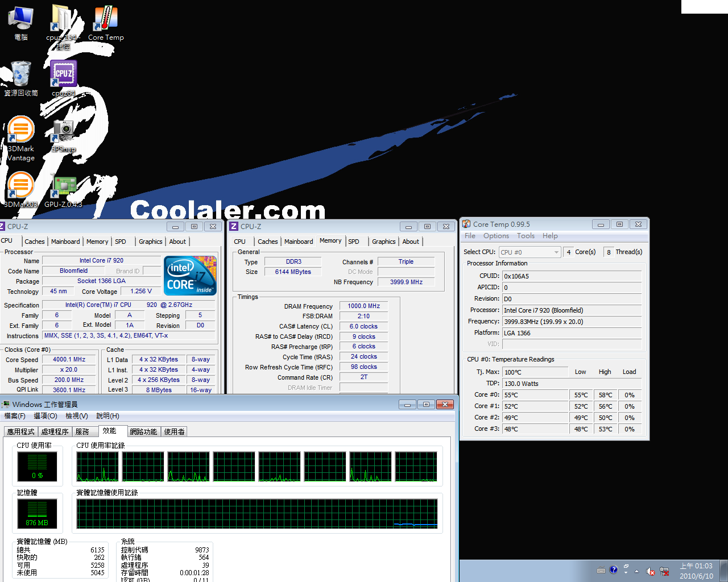Screen dimensions: 728x582
Task: Click the Core Voltage 1.256 V field
Action: pos(141,291)
